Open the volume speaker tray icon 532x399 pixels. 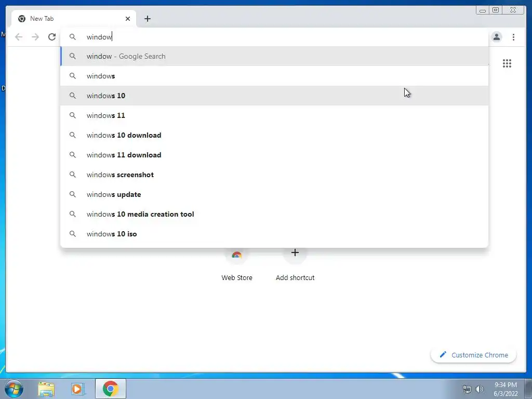click(x=480, y=389)
